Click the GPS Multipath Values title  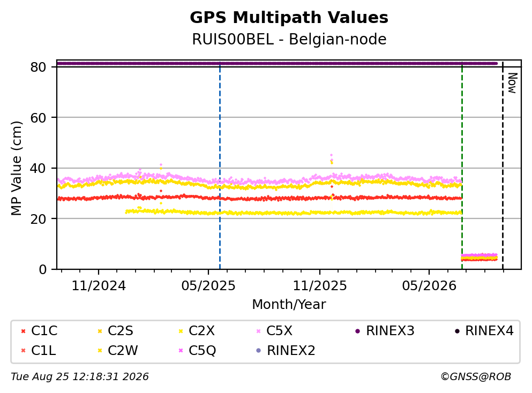point(289,18)
